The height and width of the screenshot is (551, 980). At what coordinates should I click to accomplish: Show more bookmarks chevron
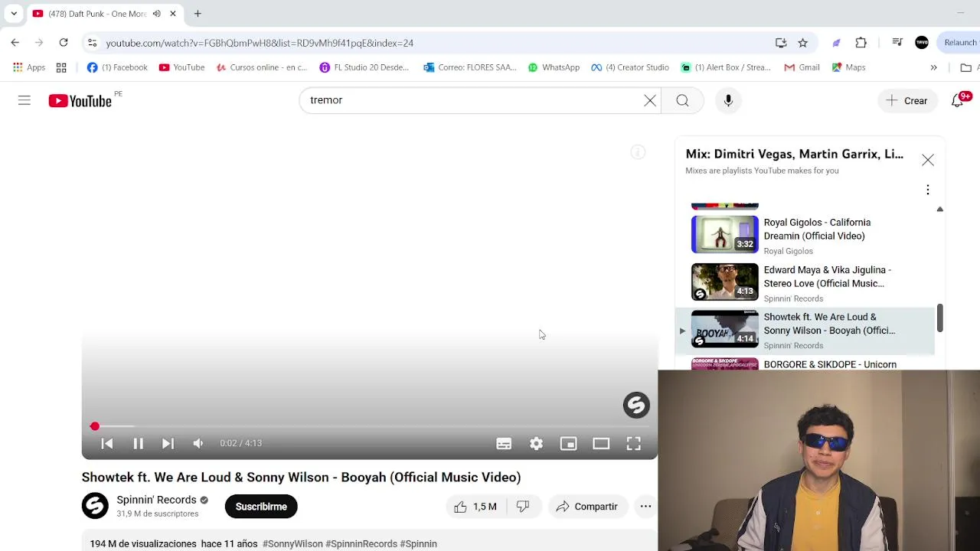point(933,67)
